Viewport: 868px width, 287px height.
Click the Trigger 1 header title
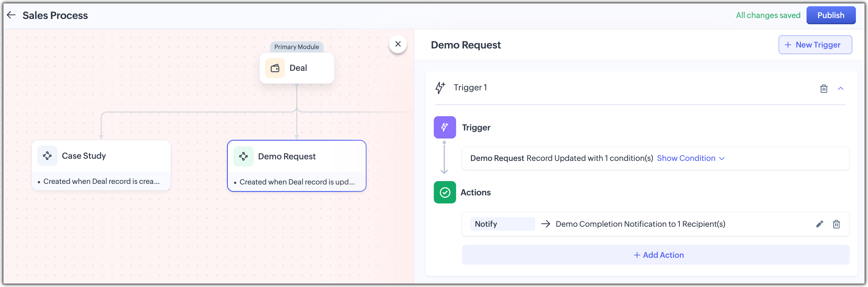(x=470, y=88)
